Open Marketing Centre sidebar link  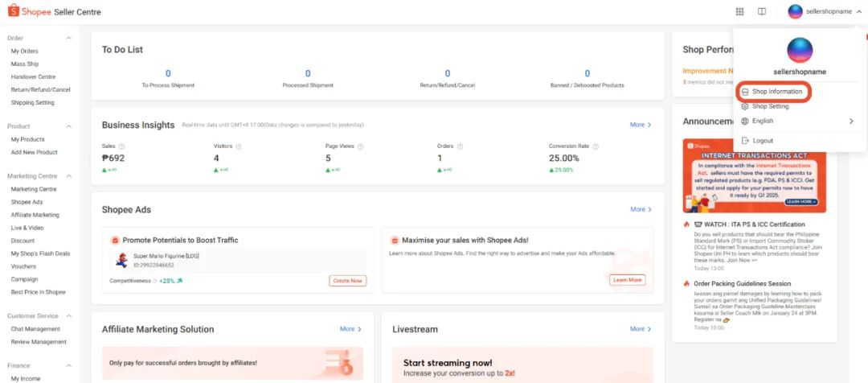(34, 189)
